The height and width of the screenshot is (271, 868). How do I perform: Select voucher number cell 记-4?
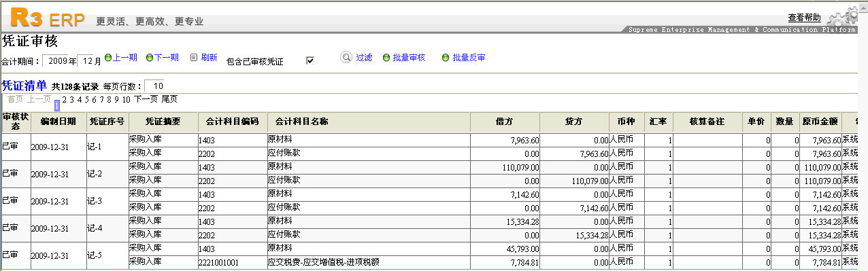click(107, 228)
